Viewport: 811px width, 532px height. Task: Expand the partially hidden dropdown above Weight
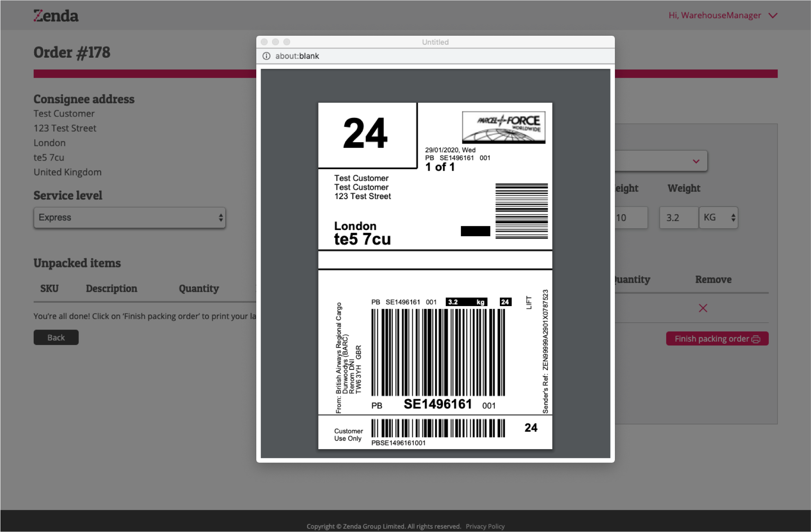coord(661,161)
